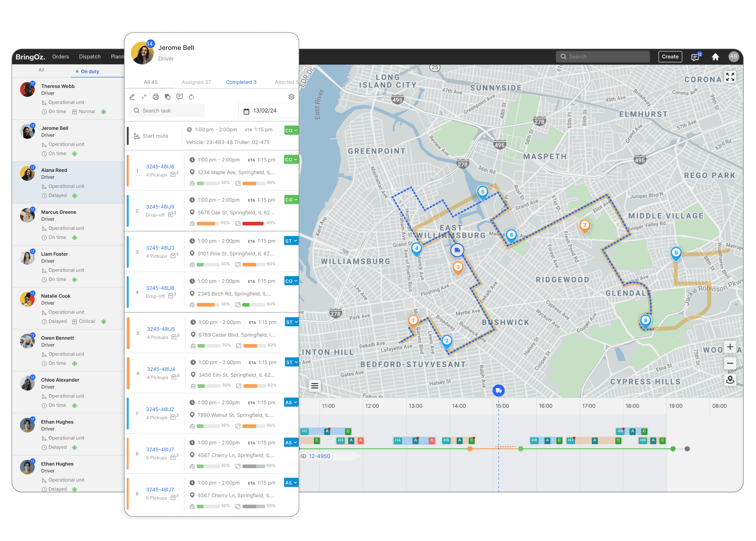Click the printer icon in task toolbar

pyautogui.click(x=156, y=97)
